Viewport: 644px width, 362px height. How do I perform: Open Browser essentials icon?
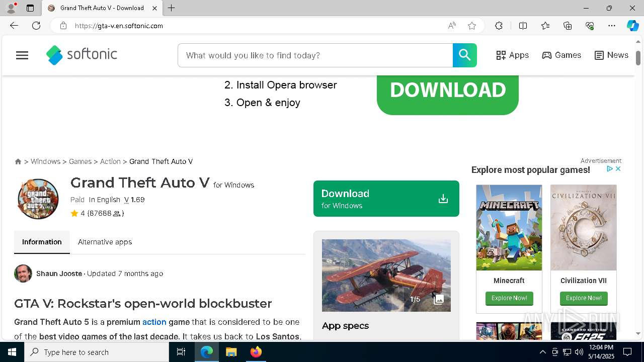coord(590,26)
